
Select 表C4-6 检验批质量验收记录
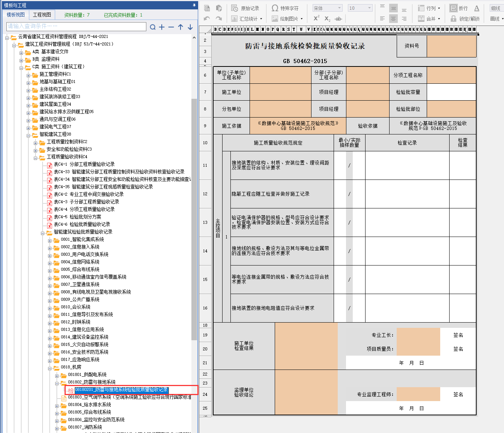tap(82, 224)
